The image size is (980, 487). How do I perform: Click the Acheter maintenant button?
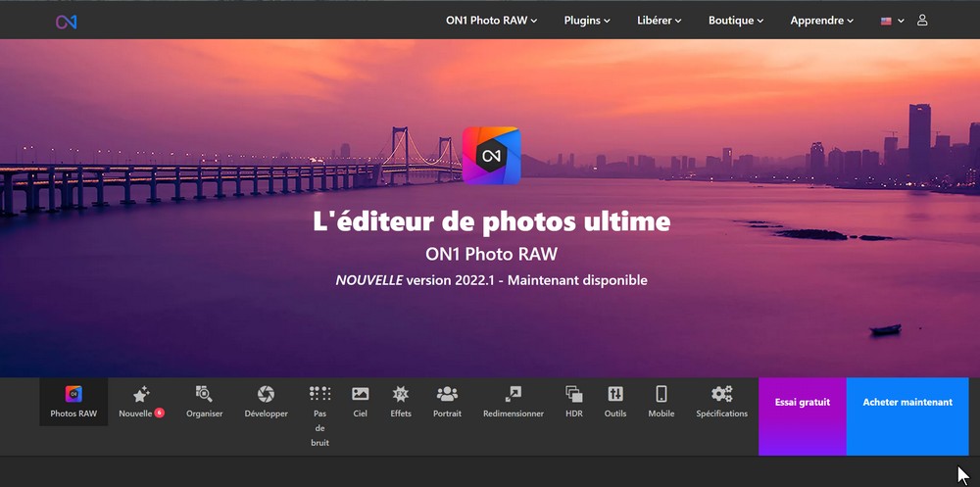coord(907,416)
